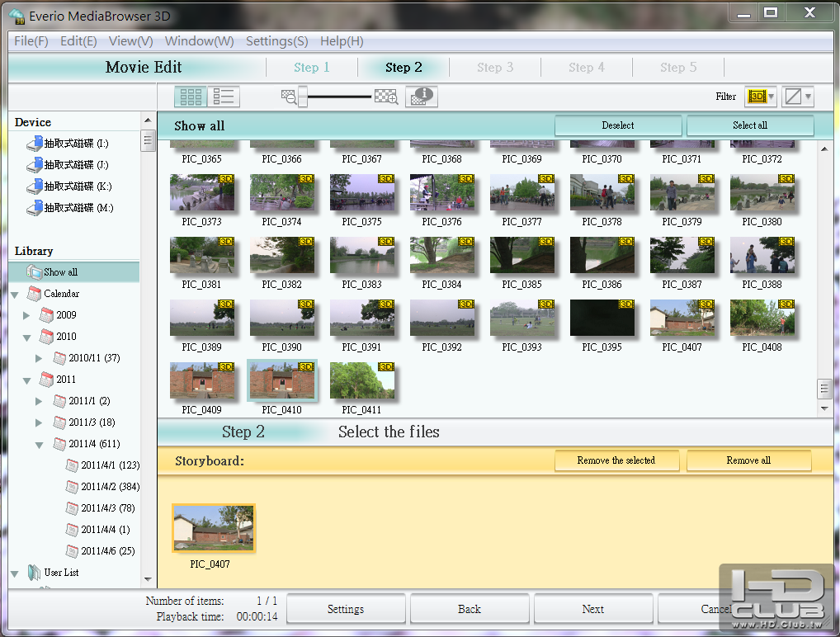Select PIC_0407 clip in the storyboard
The width and height of the screenshot is (840, 637).
point(214,529)
